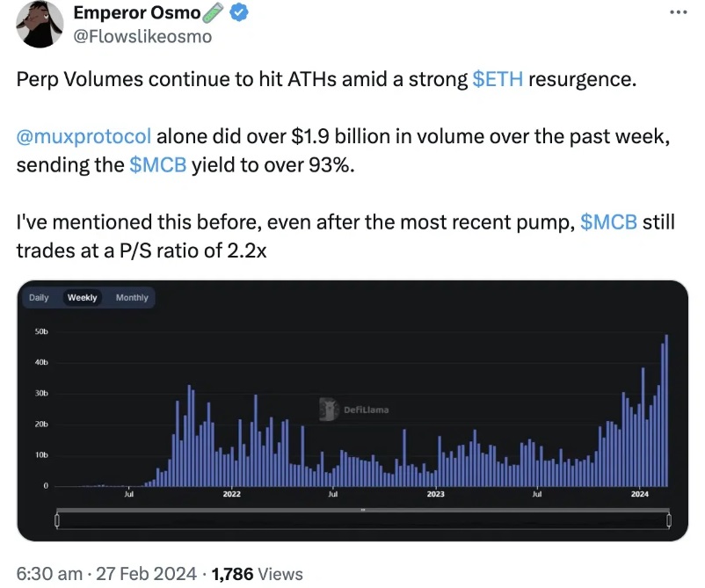Viewport: 705px width, 588px height.
Task: Click the chart range selector track
Action: coord(363,520)
